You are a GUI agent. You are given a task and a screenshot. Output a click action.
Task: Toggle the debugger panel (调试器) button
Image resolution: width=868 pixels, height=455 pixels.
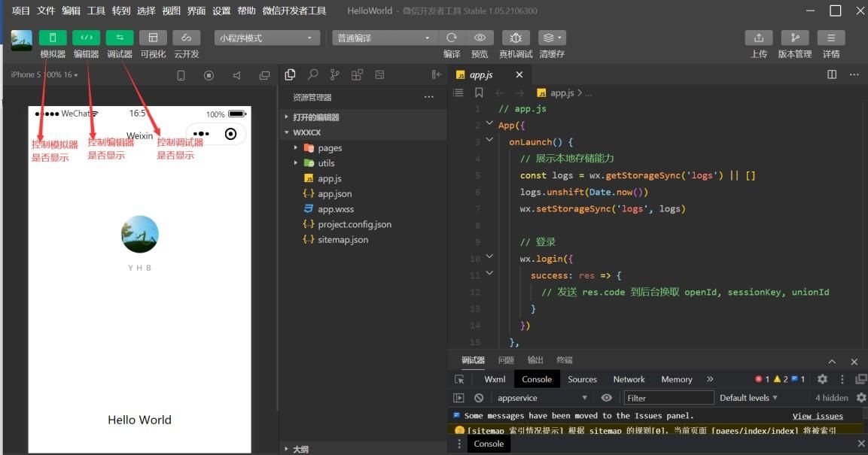[119, 38]
